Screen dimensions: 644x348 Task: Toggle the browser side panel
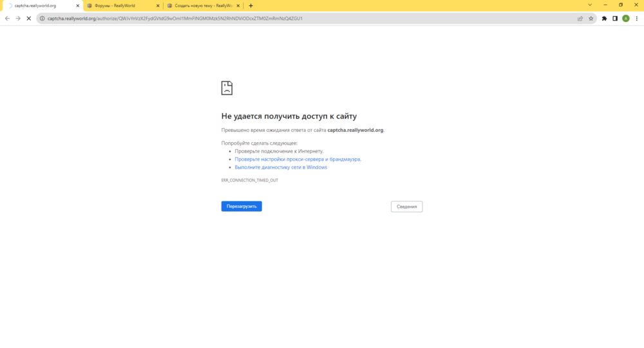(x=615, y=19)
